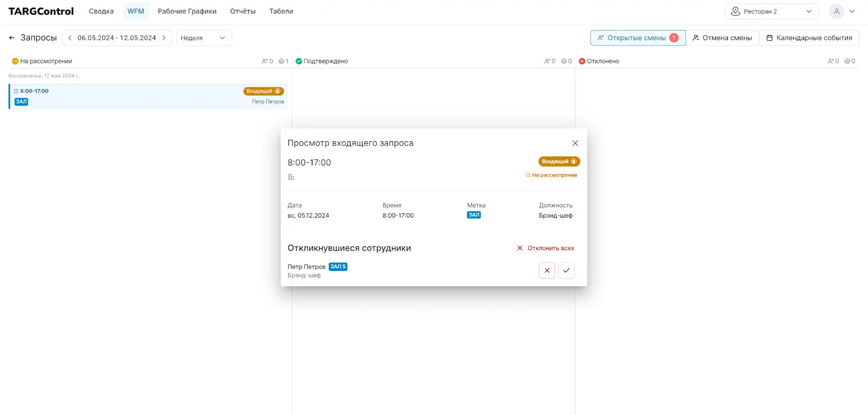
Task: Click the green Подтверждено column check icon
Action: coord(299,61)
